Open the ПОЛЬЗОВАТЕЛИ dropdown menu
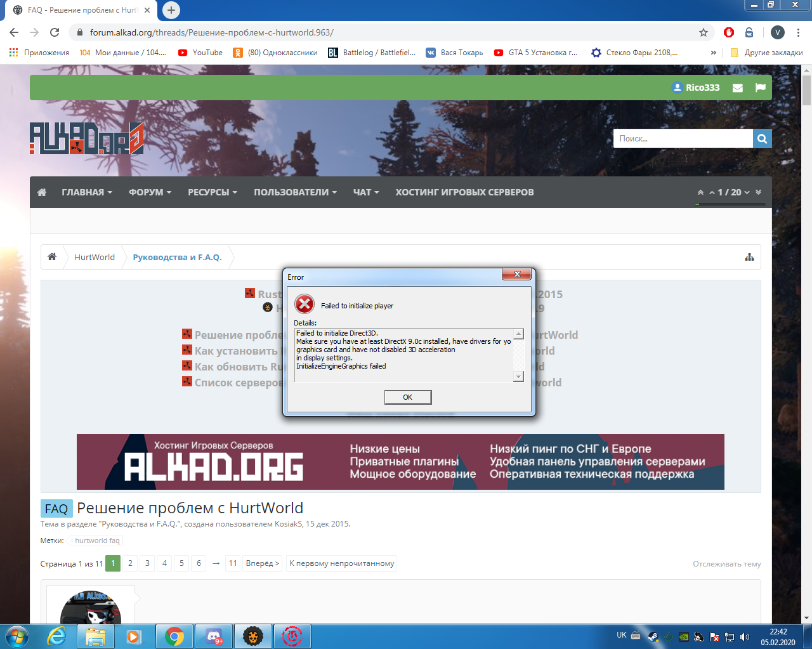Image resolution: width=812 pixels, height=649 pixels. [295, 192]
